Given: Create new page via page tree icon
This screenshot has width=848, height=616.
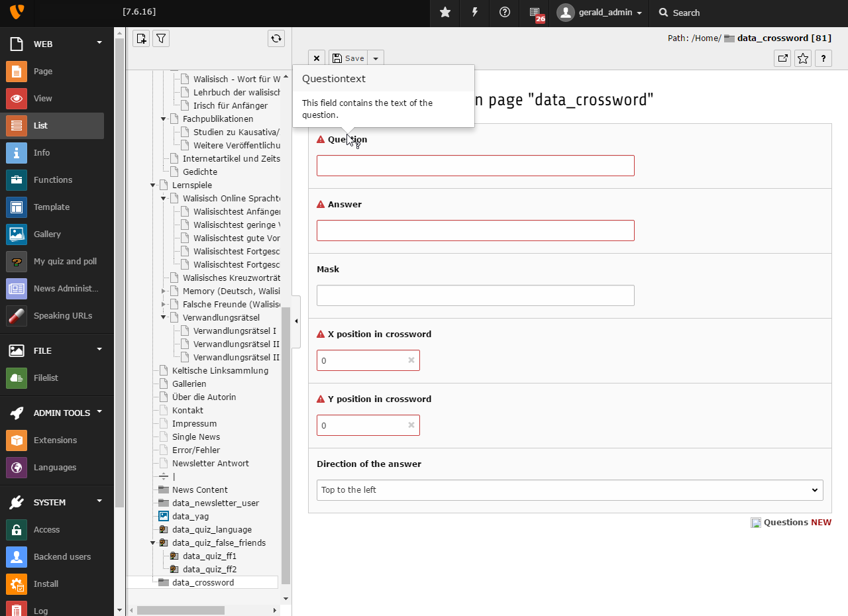Looking at the screenshot, I should pyautogui.click(x=141, y=38).
